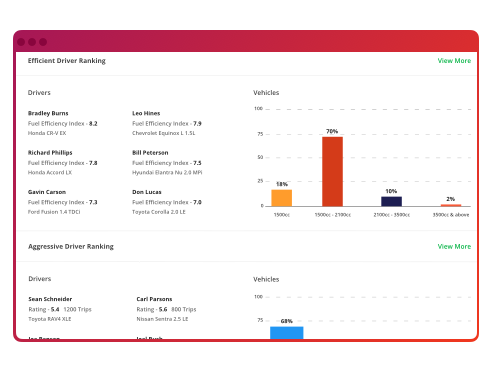
Task: Click the 1500cc - 2100cc axis label
Action: [x=333, y=215]
